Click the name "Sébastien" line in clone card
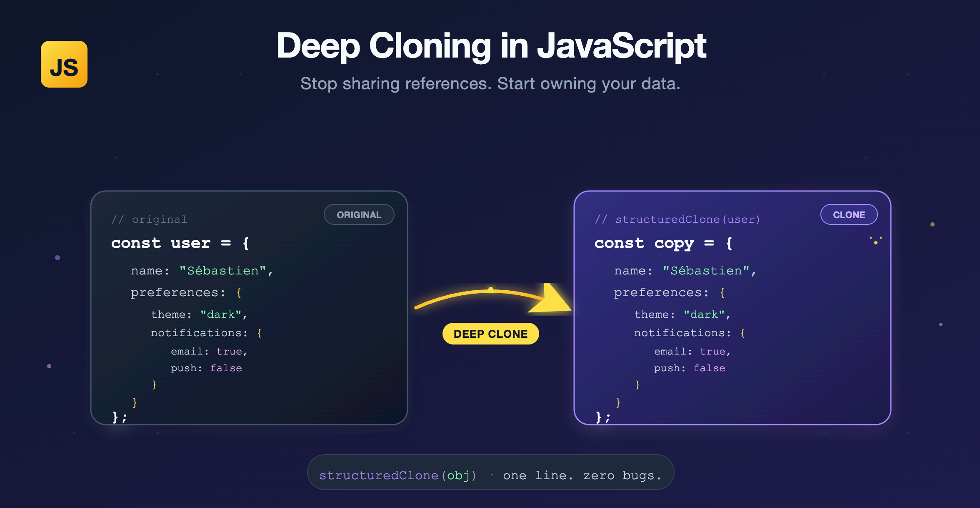Image resolution: width=980 pixels, height=508 pixels. pos(685,271)
